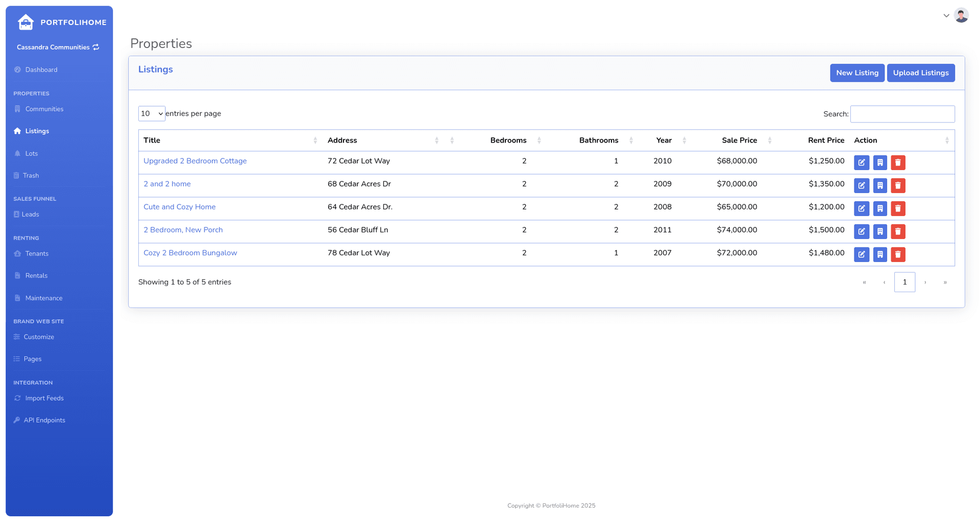Click the trash icon for Cozy 2 Bedroom Bungalow

click(x=898, y=254)
